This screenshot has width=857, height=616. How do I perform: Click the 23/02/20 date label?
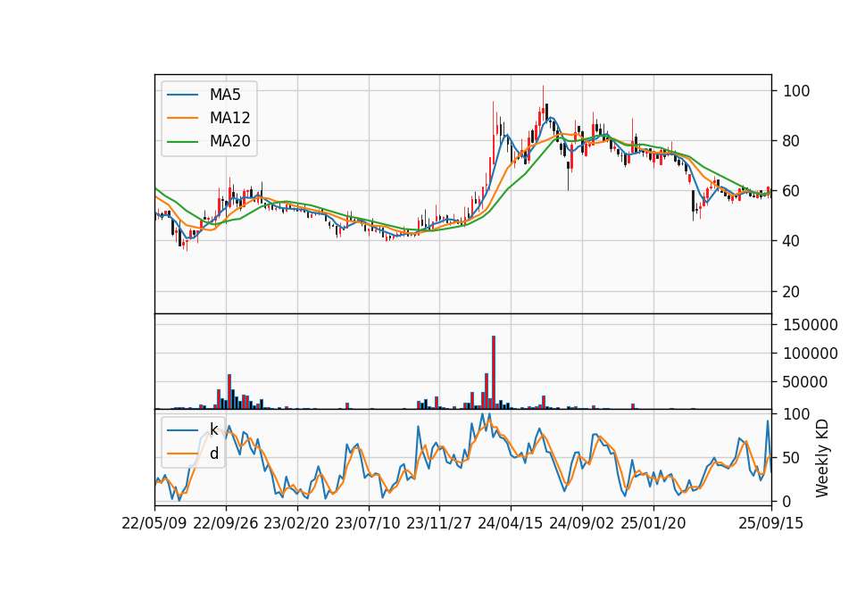296,523
